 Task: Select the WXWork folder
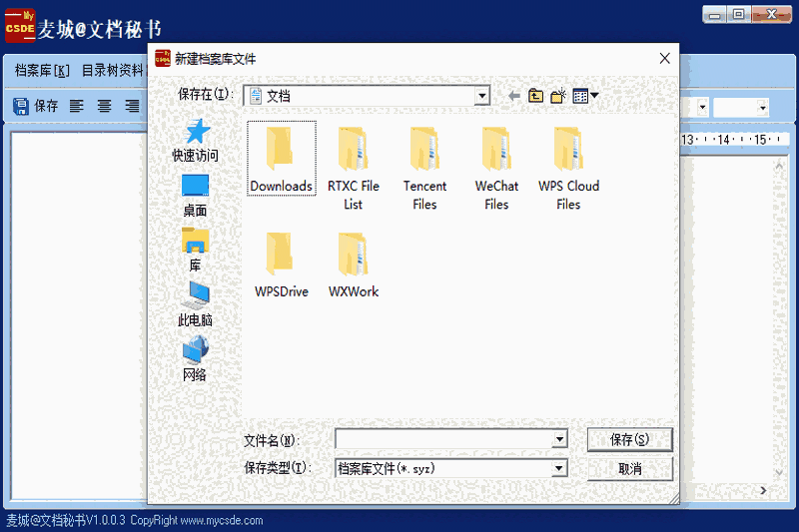pyautogui.click(x=354, y=265)
